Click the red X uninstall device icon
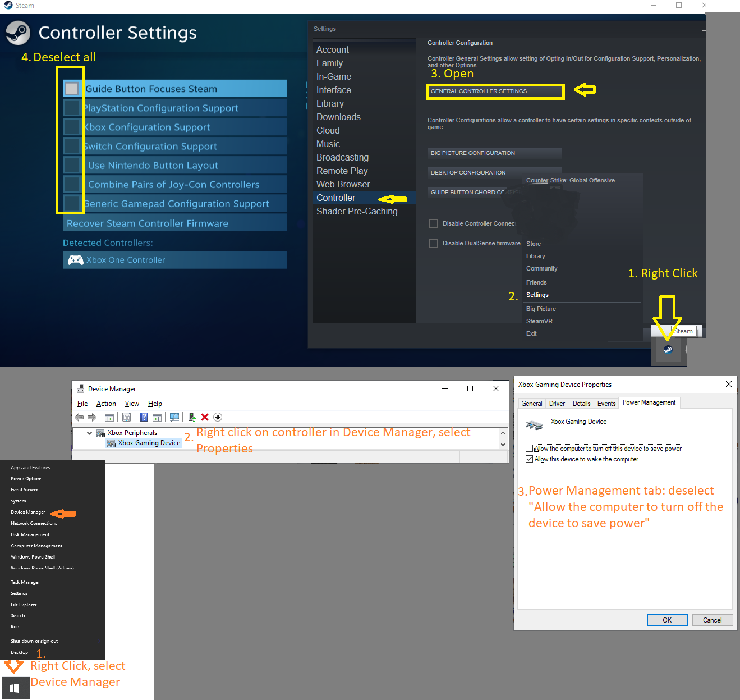The height and width of the screenshot is (700, 740). tap(205, 417)
